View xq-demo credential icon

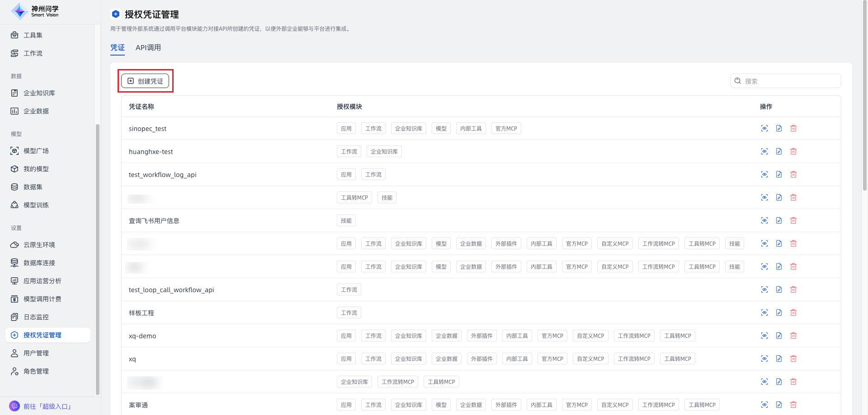tap(764, 336)
